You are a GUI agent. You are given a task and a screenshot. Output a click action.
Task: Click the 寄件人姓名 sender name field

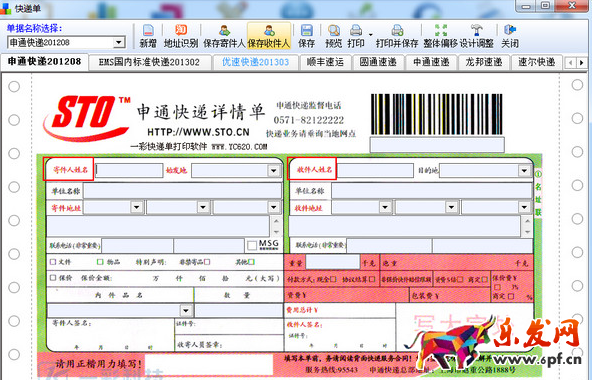coord(129,170)
